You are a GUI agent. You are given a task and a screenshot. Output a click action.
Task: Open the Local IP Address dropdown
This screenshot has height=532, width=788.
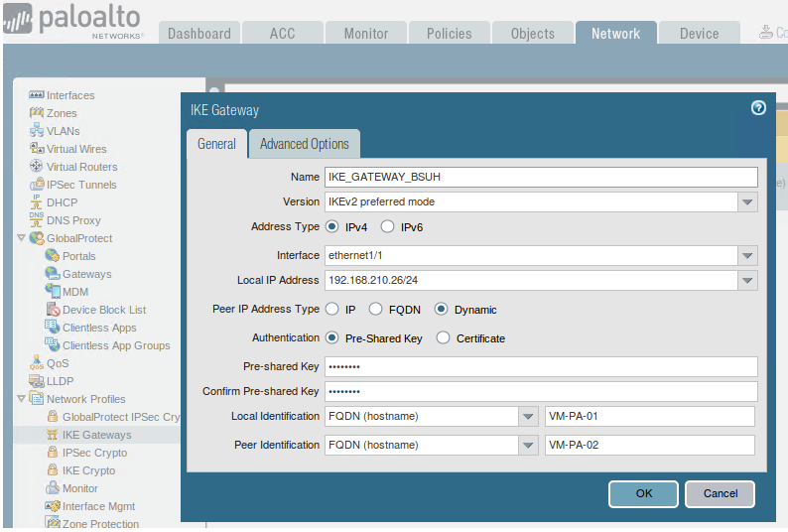pos(747,281)
